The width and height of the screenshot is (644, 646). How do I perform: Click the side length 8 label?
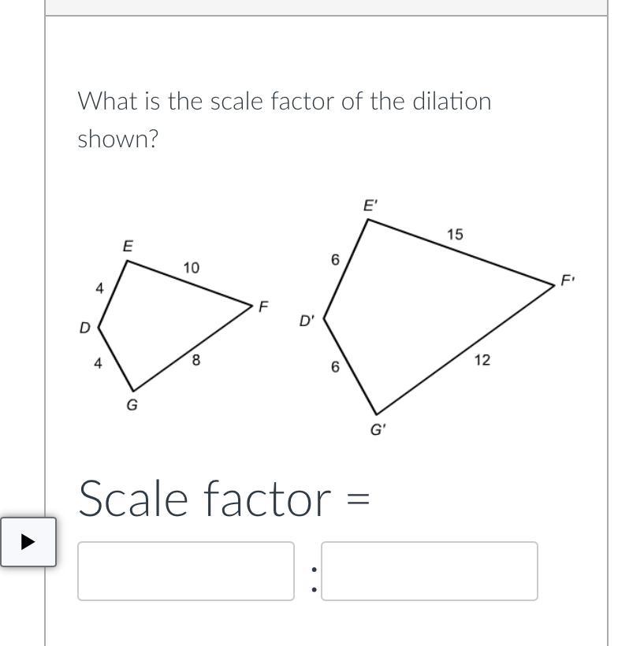pyautogui.click(x=195, y=361)
